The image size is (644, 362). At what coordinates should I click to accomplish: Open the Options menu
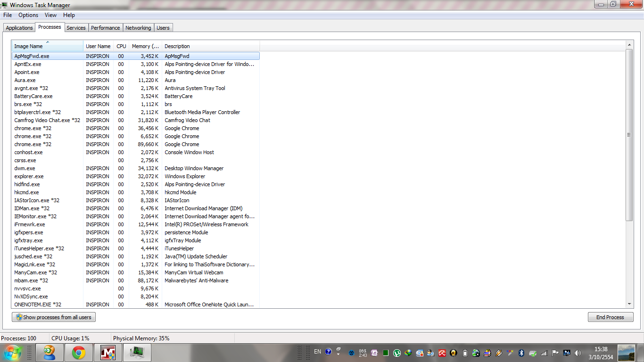click(x=28, y=15)
